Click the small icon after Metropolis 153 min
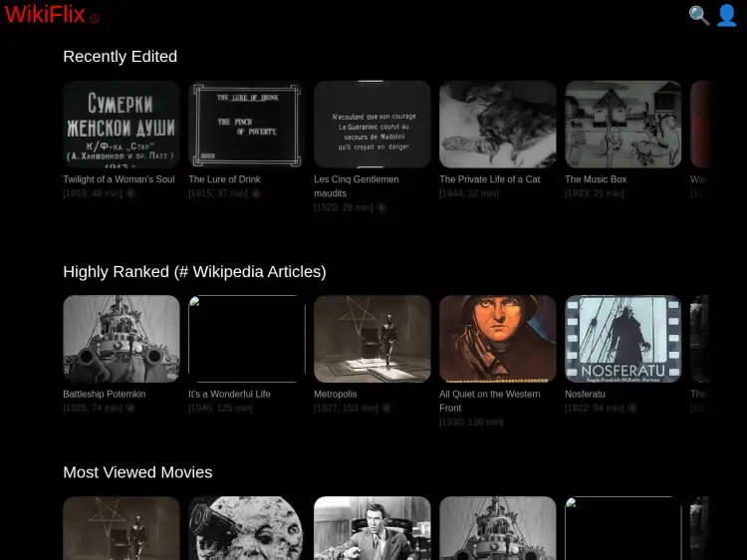 pyautogui.click(x=386, y=409)
